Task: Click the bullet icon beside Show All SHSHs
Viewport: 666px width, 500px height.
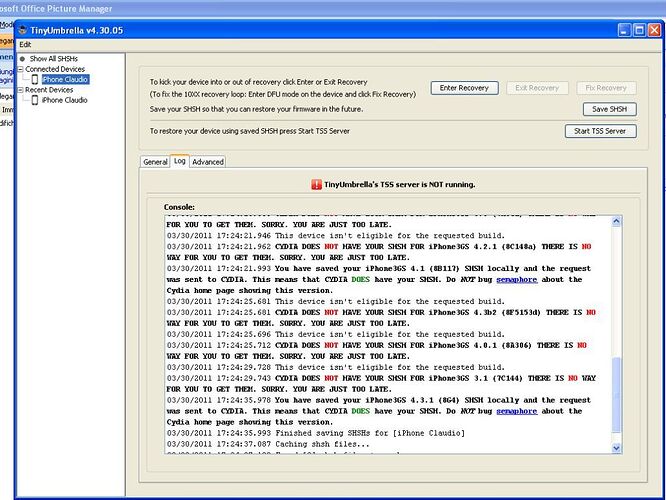Action: click(23, 59)
